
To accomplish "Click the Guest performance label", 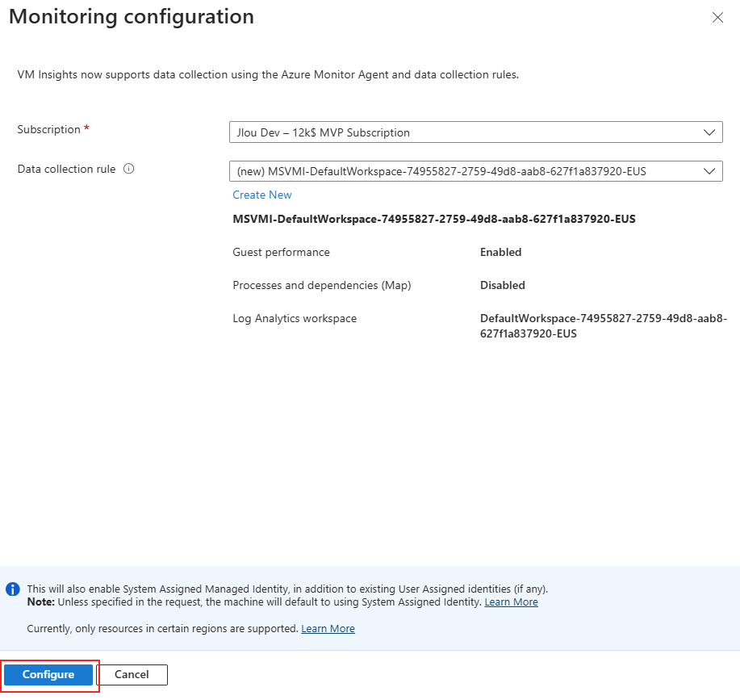I will coord(282,252).
